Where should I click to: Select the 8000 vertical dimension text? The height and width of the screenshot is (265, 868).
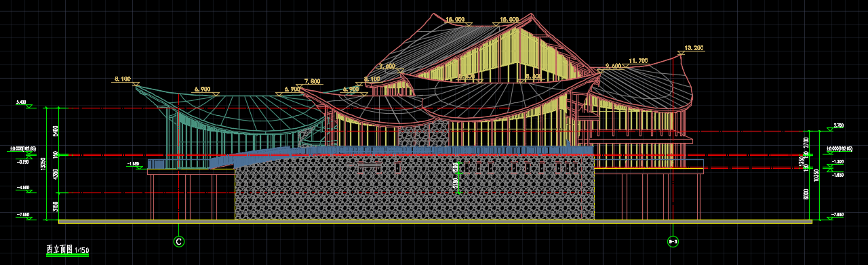[806, 194]
